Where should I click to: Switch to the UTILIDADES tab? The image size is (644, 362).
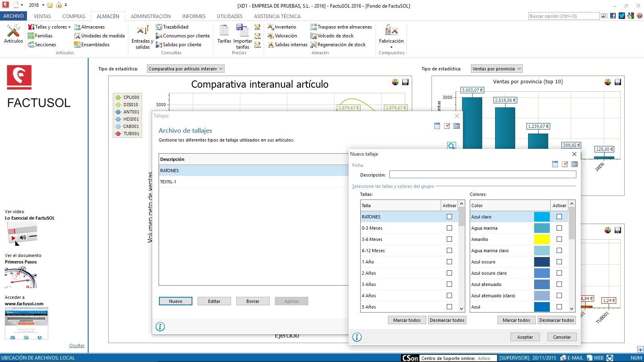coord(229,16)
